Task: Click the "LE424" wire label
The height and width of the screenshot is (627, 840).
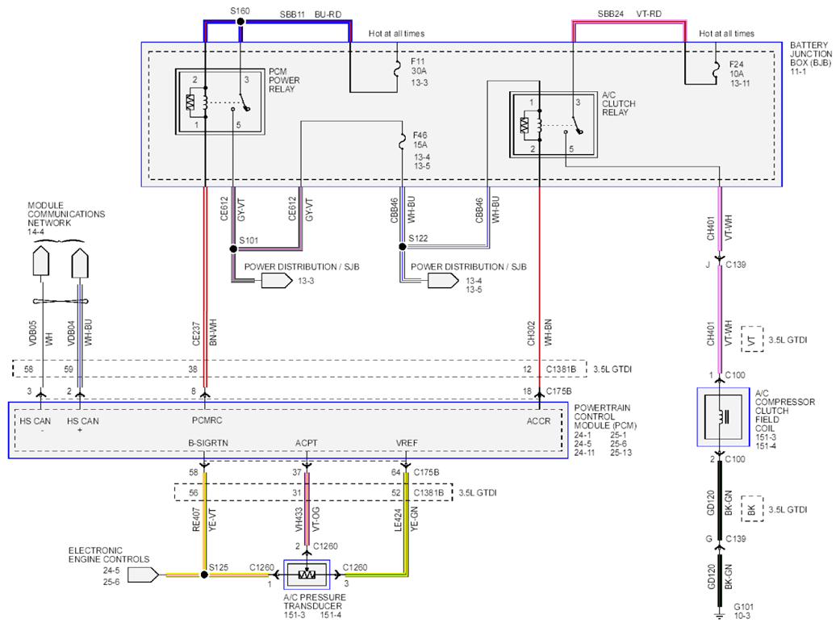Action: click(x=398, y=520)
